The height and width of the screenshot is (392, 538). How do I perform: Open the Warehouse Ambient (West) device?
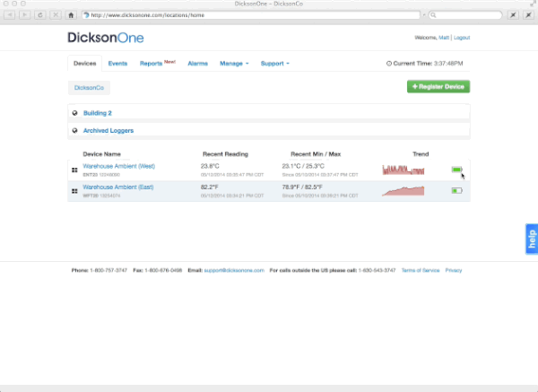pos(118,166)
